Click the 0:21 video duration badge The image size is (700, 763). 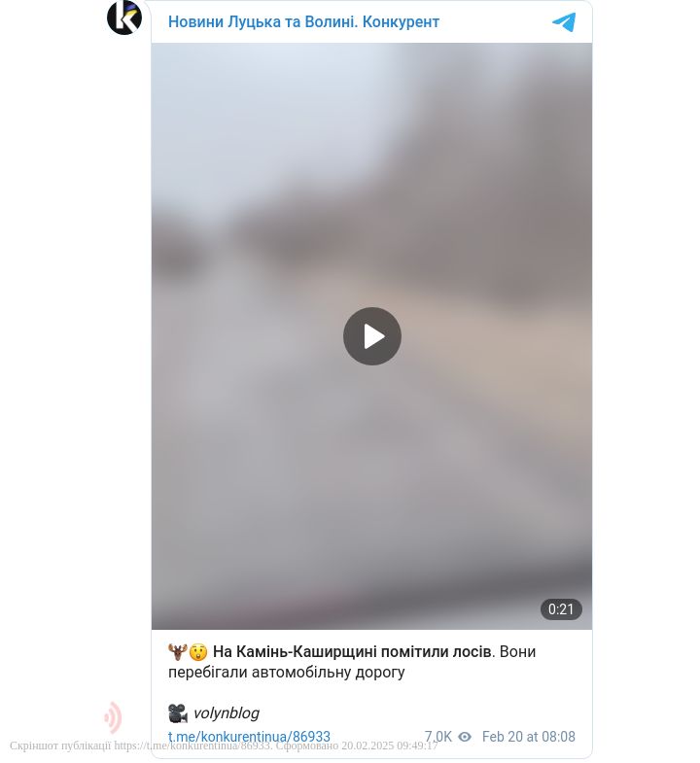[x=561, y=609]
